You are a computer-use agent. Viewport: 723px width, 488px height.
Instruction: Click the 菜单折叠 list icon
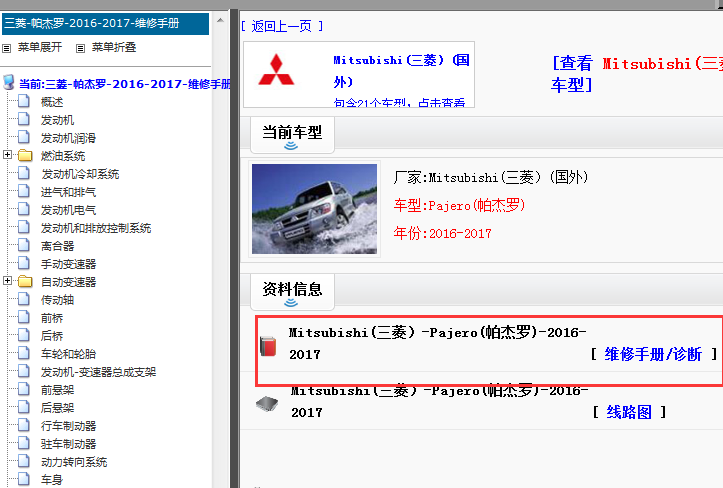coord(80,48)
